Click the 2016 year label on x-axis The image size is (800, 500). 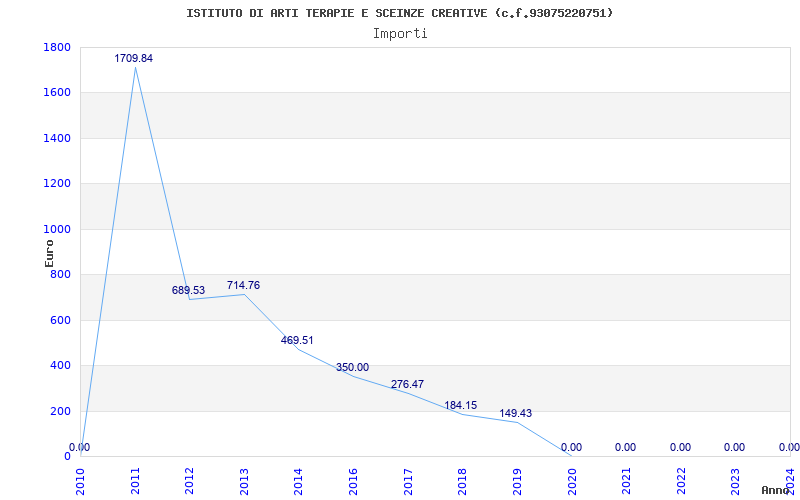(354, 481)
